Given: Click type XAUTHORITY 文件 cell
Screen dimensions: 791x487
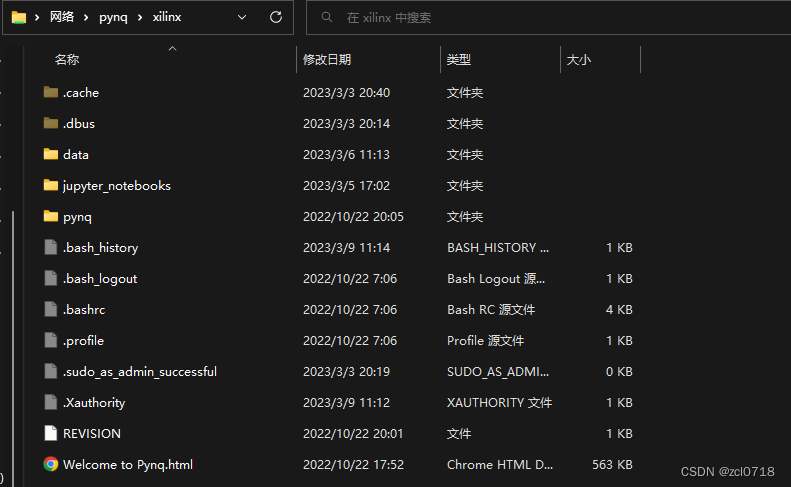Looking at the screenshot, I should (499, 403).
